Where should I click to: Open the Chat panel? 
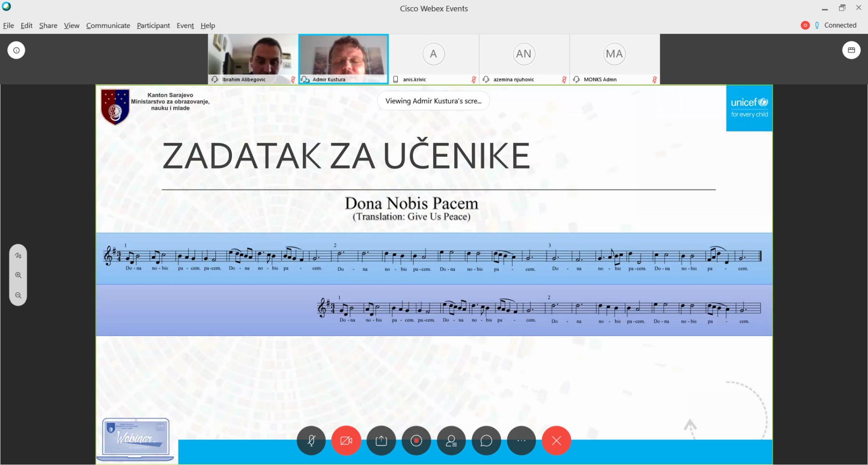pos(486,440)
